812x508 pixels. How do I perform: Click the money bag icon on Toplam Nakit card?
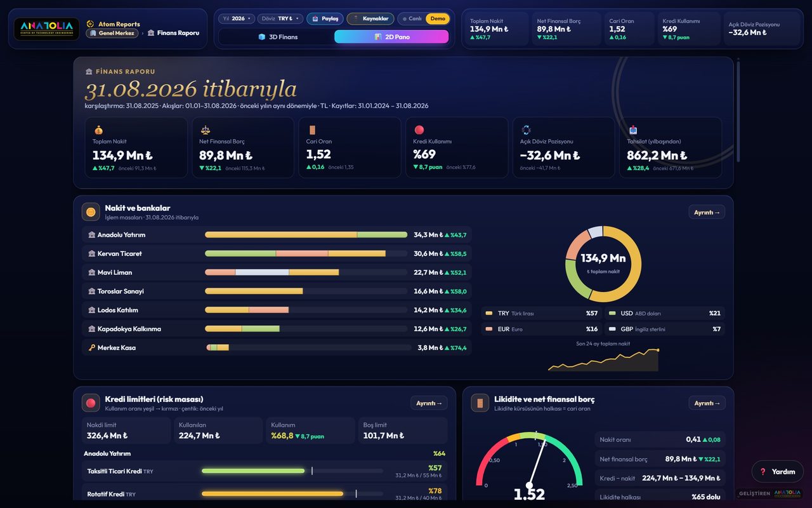[98, 130]
